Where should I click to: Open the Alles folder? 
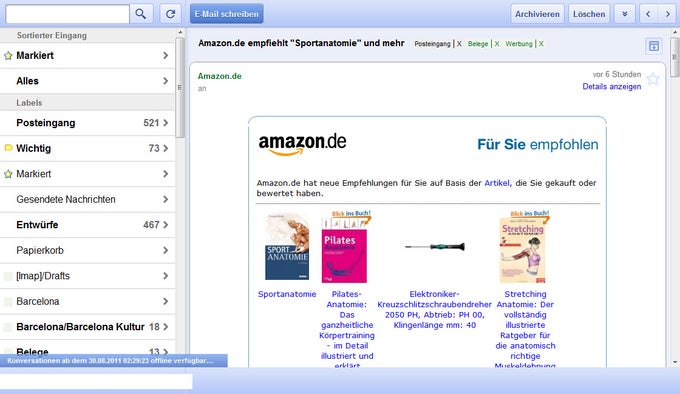88,81
